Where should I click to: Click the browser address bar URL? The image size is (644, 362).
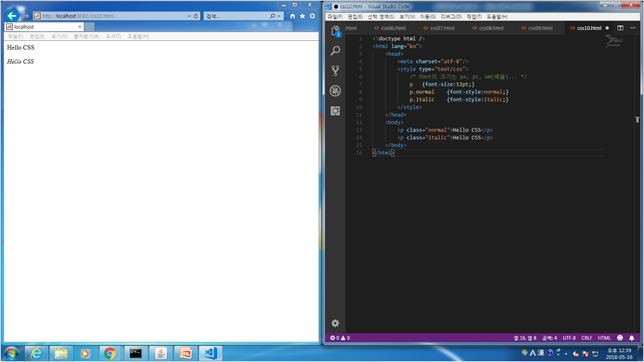pos(78,16)
